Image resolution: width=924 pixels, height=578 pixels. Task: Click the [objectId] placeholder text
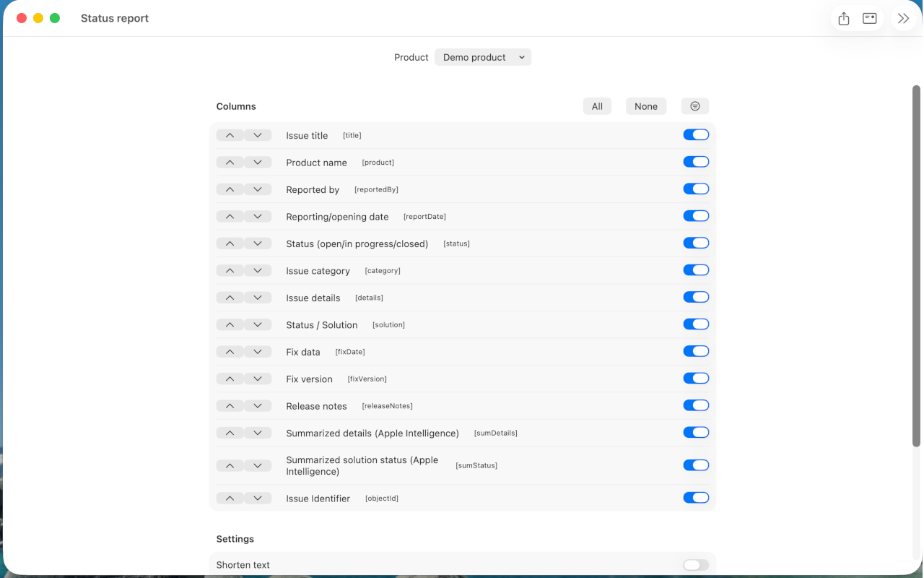click(x=382, y=499)
